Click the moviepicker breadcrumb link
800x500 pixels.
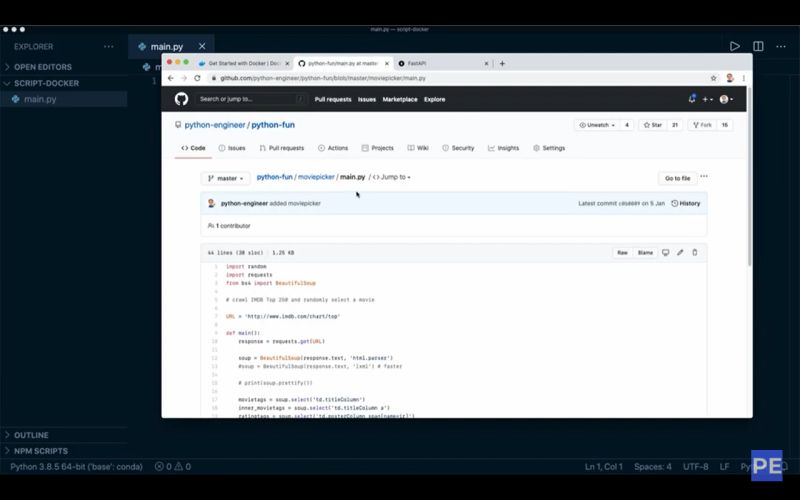(x=316, y=177)
